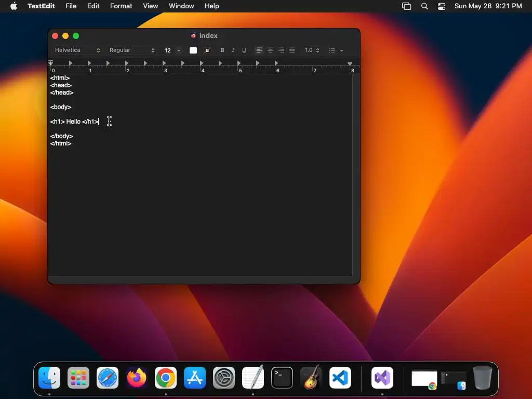Open the File menu
532x399 pixels.
click(x=71, y=6)
